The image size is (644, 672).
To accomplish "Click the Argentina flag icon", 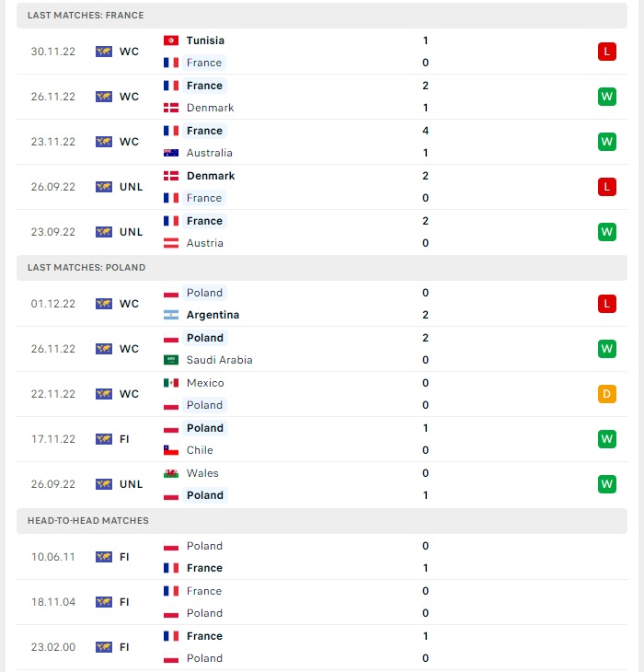I will [x=171, y=315].
